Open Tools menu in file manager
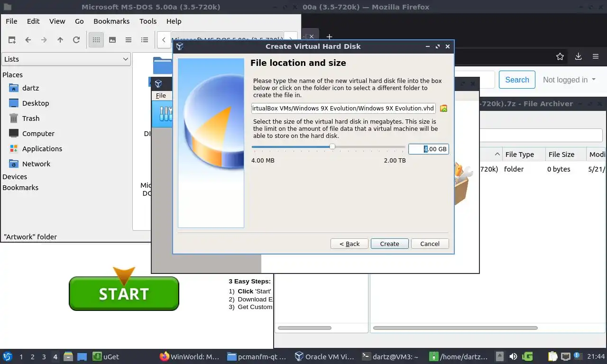 click(148, 21)
